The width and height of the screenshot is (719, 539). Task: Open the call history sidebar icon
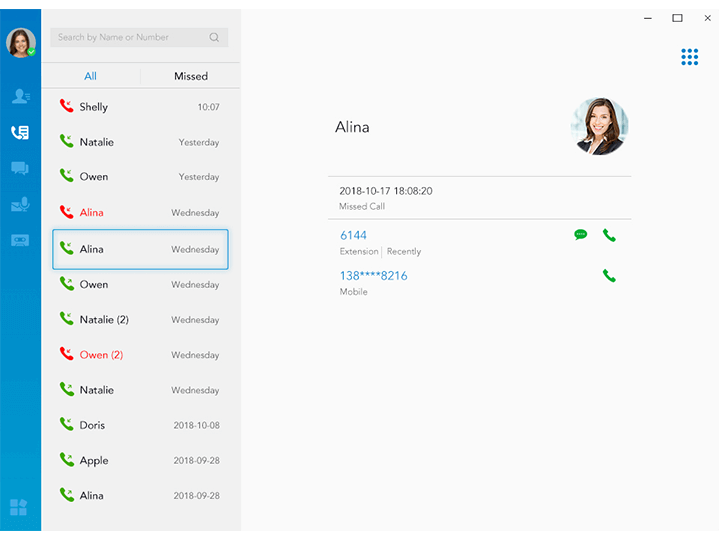(20, 133)
